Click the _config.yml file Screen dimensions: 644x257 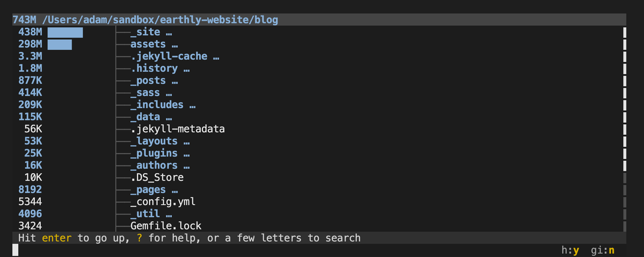[x=163, y=202]
